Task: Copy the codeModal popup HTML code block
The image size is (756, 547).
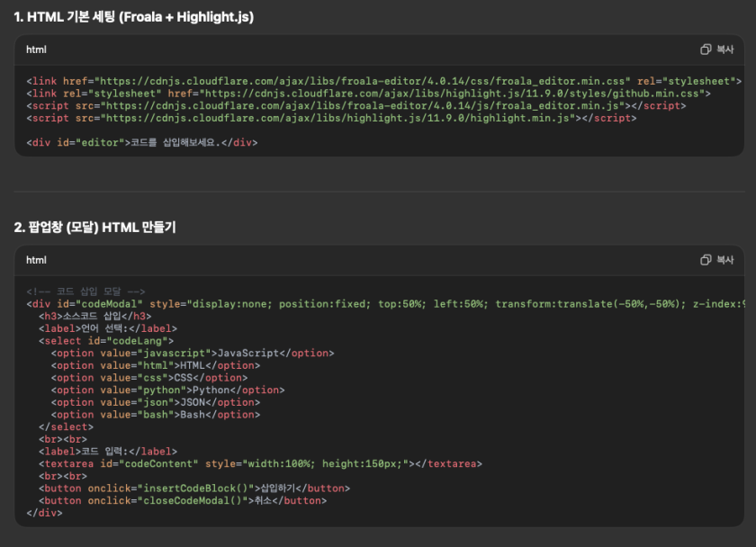Action: (717, 260)
